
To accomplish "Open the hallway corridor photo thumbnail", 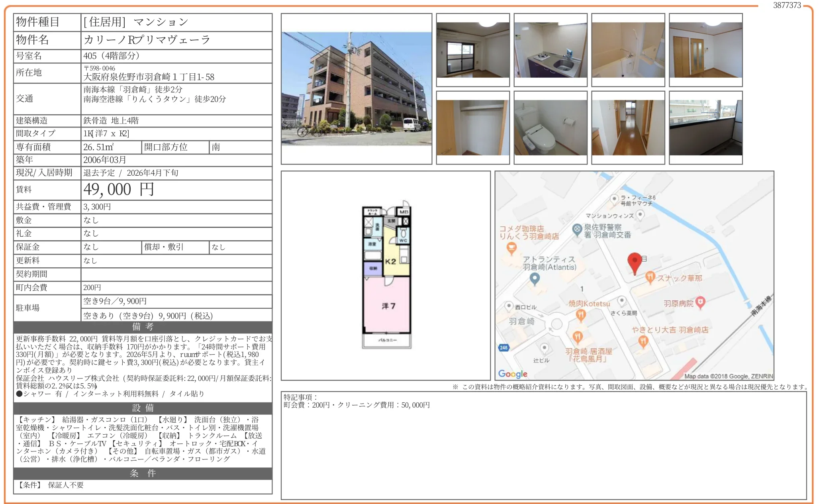I will click(628, 127).
